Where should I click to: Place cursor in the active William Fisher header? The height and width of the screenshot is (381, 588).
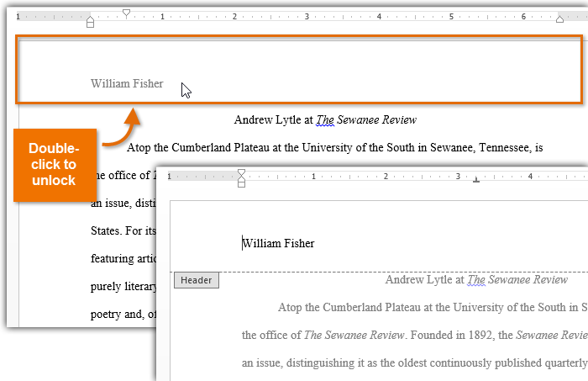click(x=278, y=244)
